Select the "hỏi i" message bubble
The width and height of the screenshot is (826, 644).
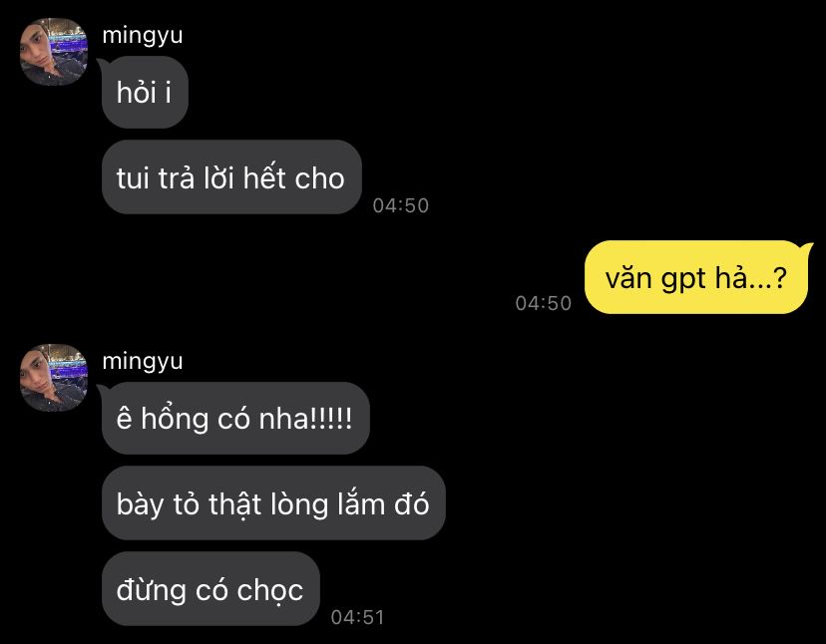(145, 92)
